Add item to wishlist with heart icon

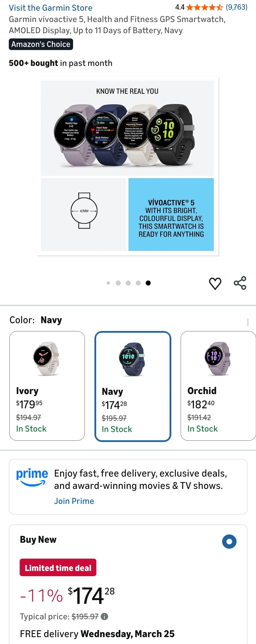tap(215, 284)
